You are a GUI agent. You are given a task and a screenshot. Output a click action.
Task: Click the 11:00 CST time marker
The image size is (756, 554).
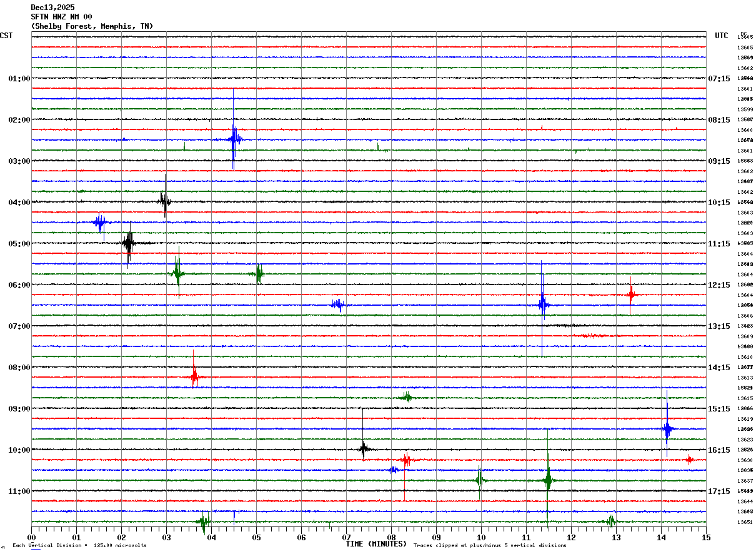tap(19, 491)
